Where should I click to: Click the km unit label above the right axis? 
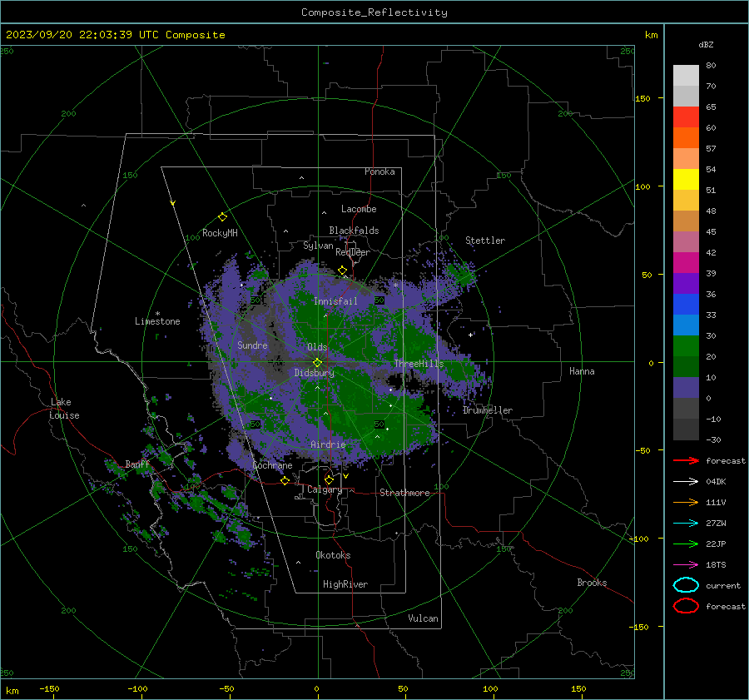(x=651, y=35)
